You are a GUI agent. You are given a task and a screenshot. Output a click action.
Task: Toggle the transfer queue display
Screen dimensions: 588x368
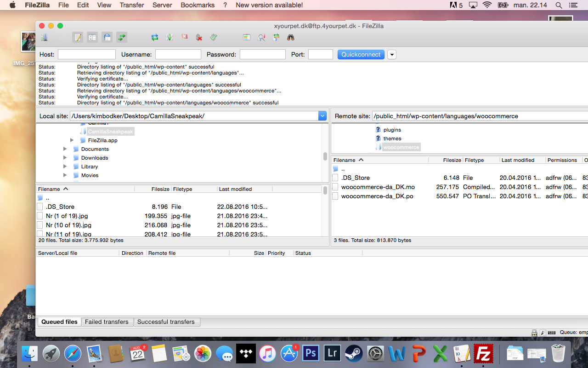coord(122,37)
